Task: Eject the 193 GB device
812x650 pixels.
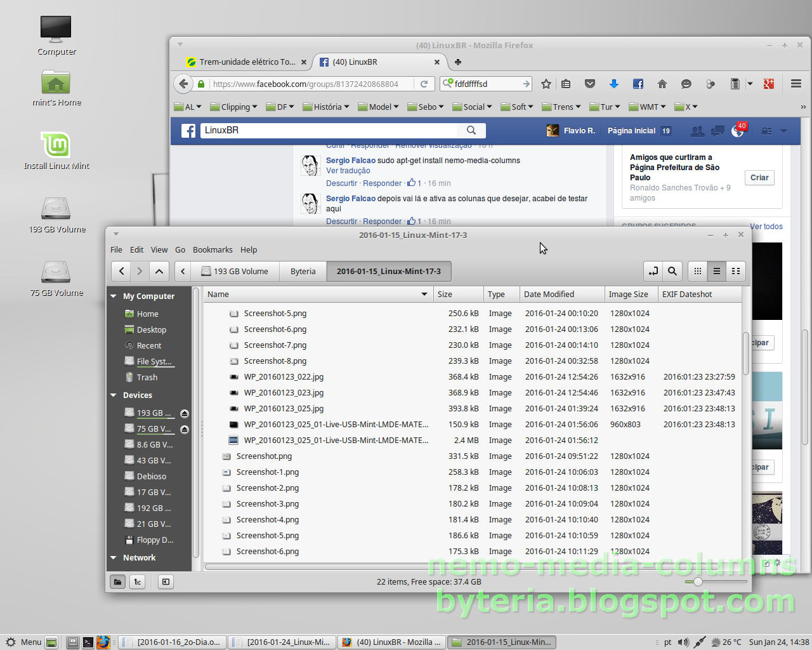Action: 184,413
